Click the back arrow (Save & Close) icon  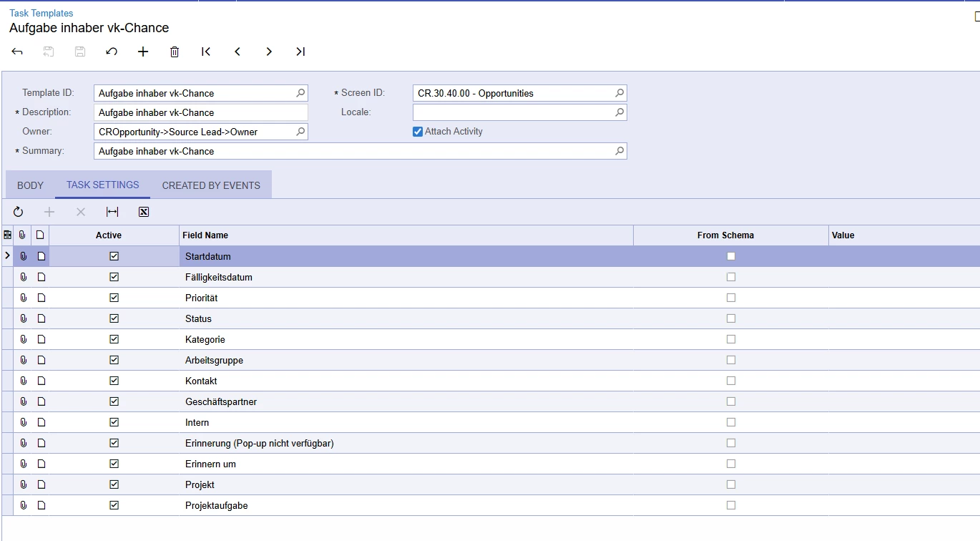pos(17,52)
